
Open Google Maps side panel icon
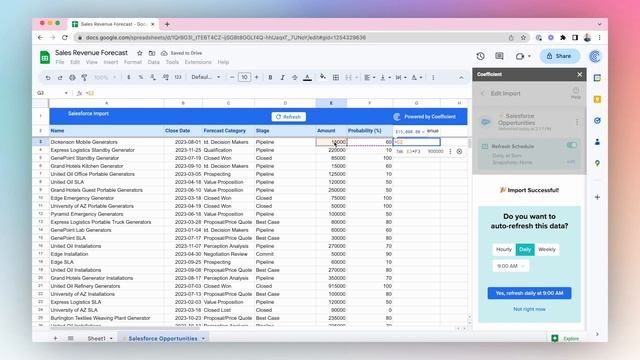tap(597, 163)
